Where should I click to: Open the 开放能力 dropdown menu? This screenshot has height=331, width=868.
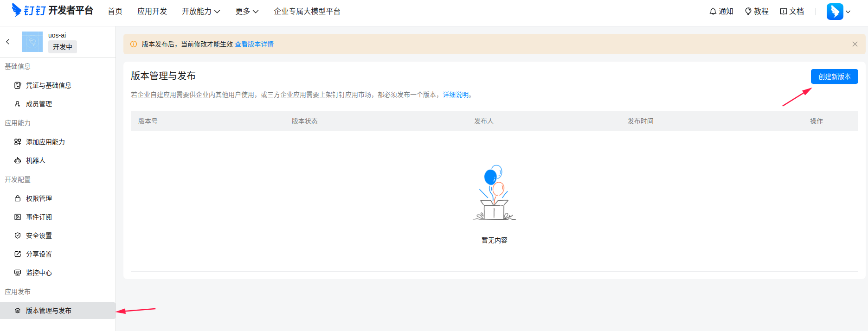click(x=201, y=11)
